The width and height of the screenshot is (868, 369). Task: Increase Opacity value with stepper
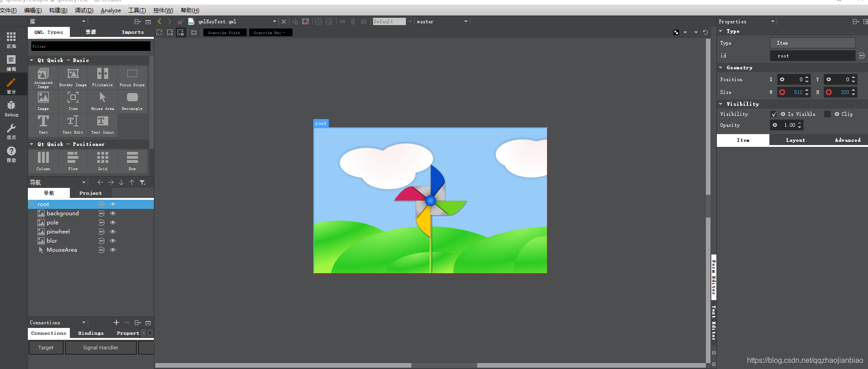click(800, 123)
